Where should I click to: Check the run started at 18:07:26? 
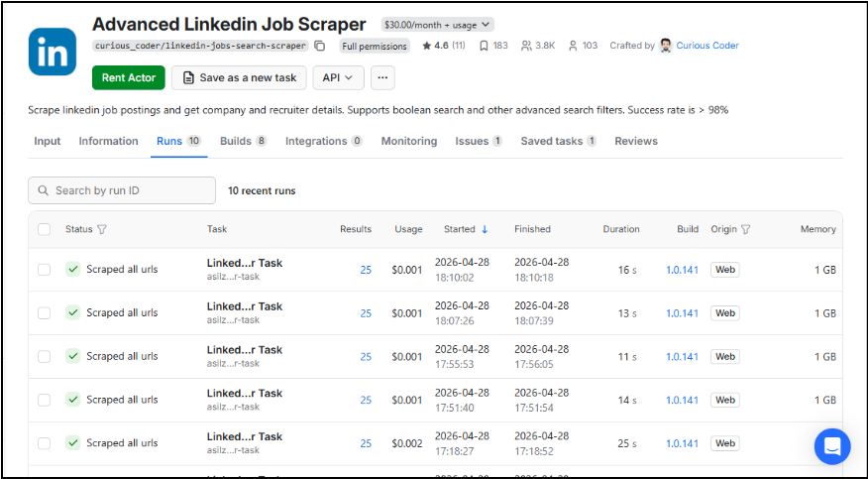pos(44,312)
